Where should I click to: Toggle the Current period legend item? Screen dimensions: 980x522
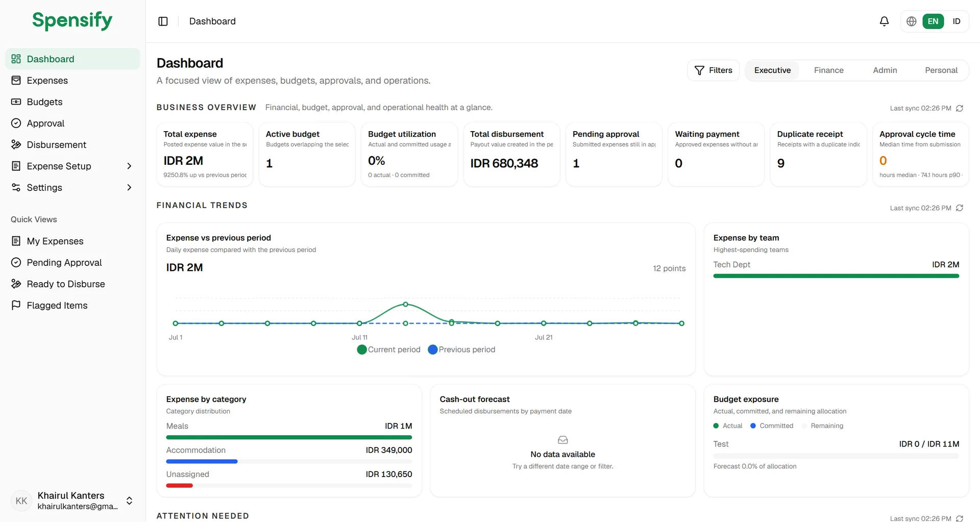click(389, 350)
